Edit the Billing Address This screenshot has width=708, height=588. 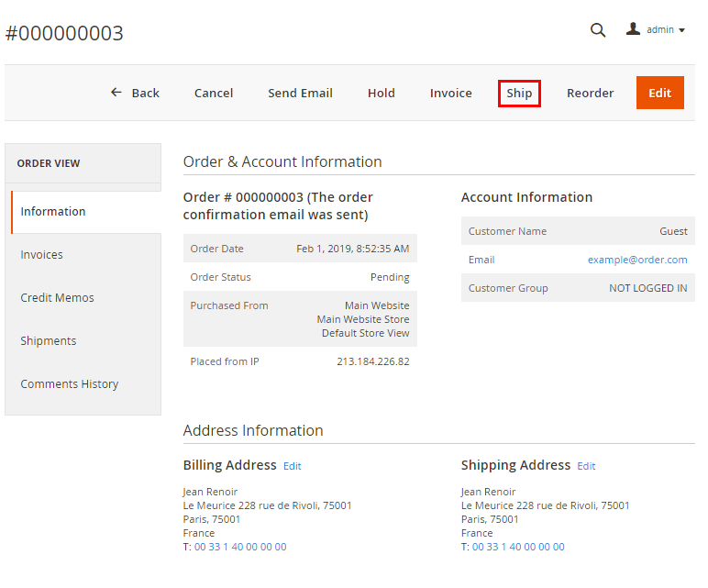[292, 466]
